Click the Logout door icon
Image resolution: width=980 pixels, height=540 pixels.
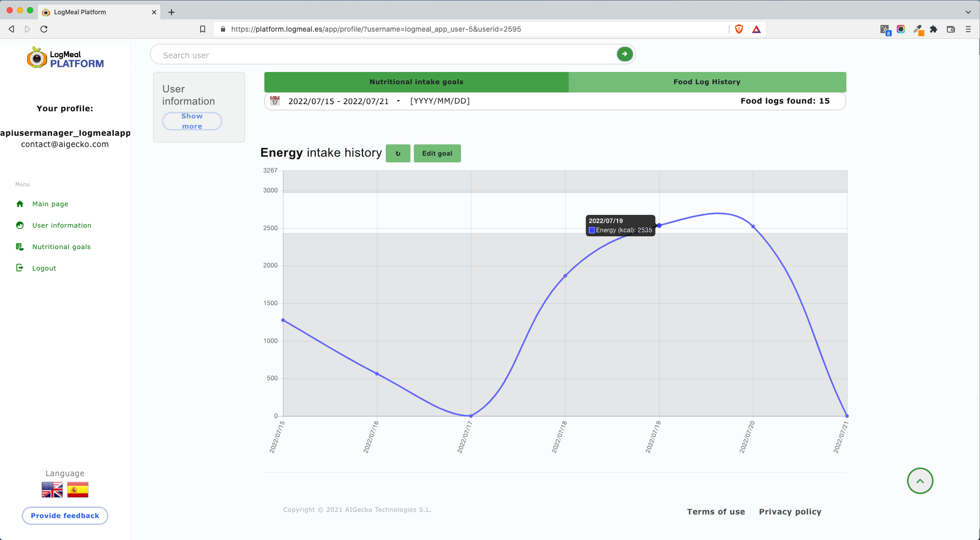pos(19,267)
